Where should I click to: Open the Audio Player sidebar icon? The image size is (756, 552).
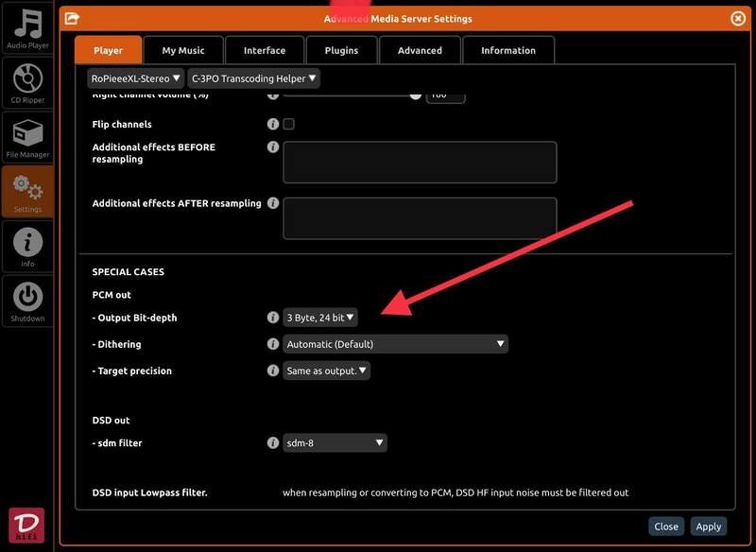(x=27, y=27)
